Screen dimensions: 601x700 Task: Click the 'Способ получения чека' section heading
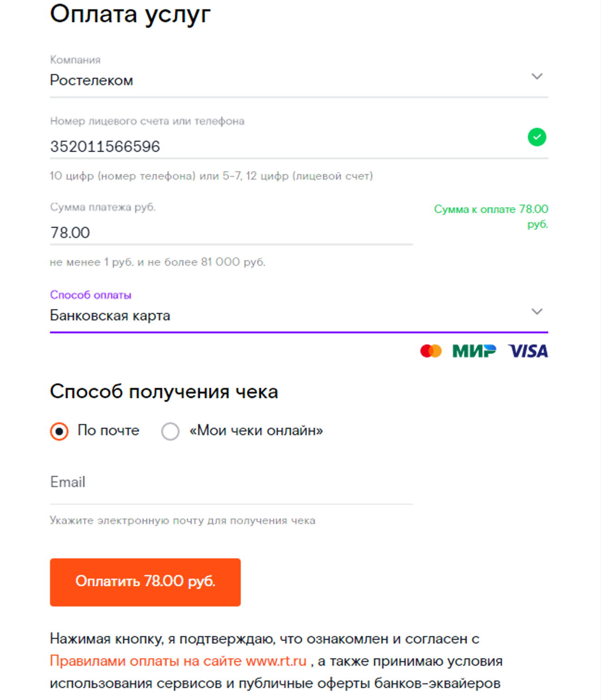click(x=164, y=392)
